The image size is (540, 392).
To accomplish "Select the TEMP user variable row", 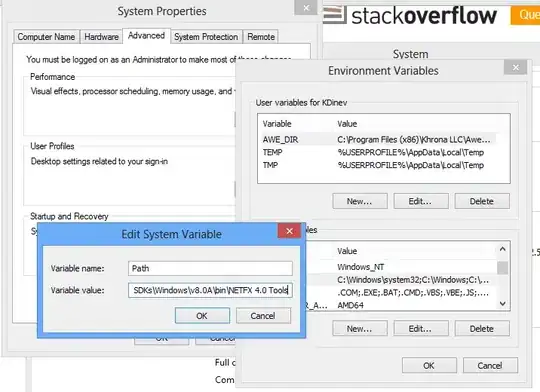I will pos(378,152).
